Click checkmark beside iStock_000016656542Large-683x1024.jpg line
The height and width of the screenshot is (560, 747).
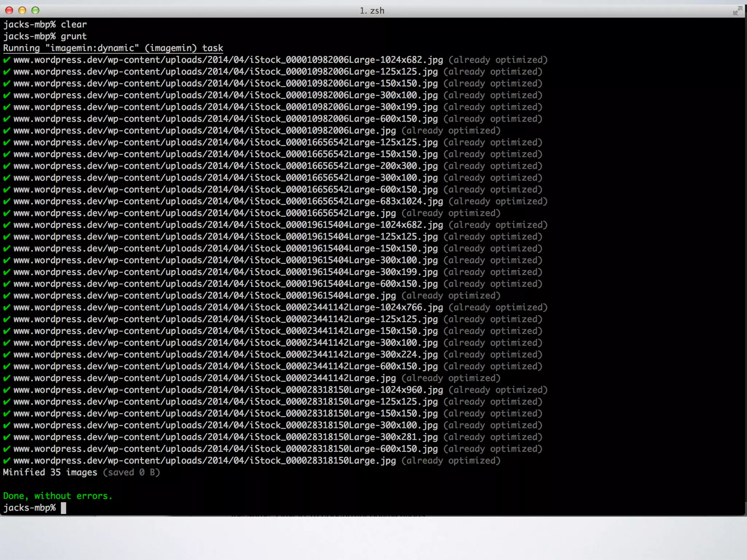coord(7,201)
